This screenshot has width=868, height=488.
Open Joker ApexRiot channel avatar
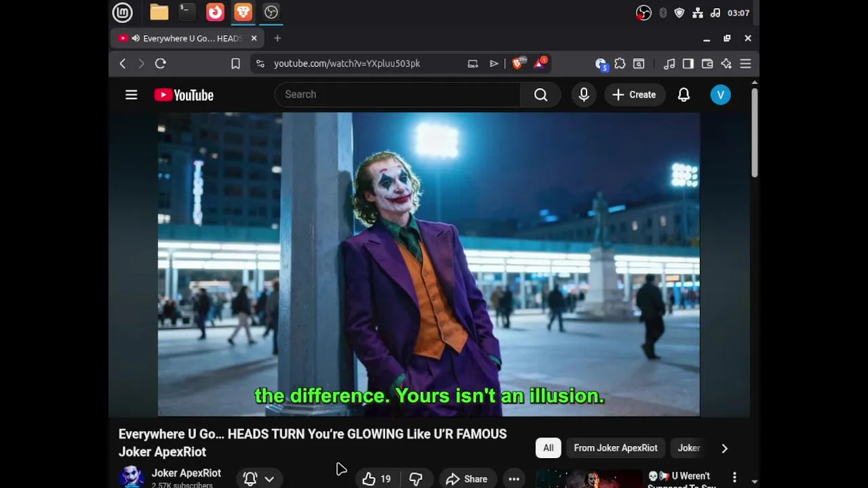coord(131,476)
